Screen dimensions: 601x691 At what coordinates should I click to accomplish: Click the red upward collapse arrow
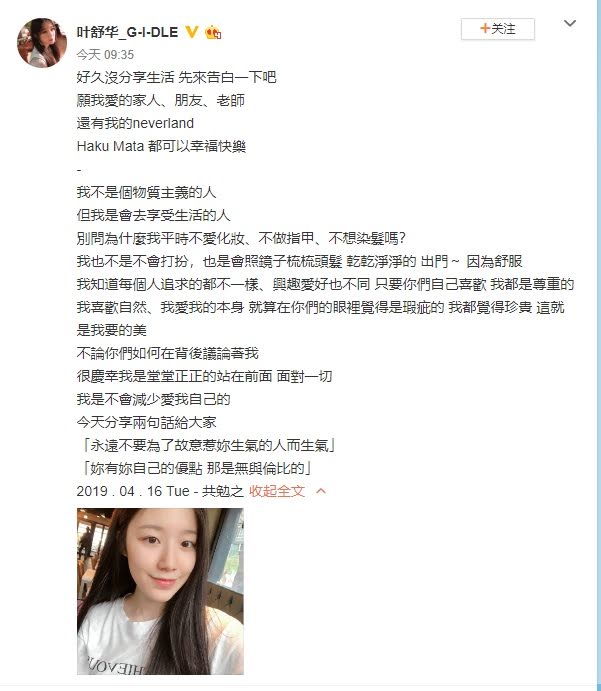[x=321, y=491]
